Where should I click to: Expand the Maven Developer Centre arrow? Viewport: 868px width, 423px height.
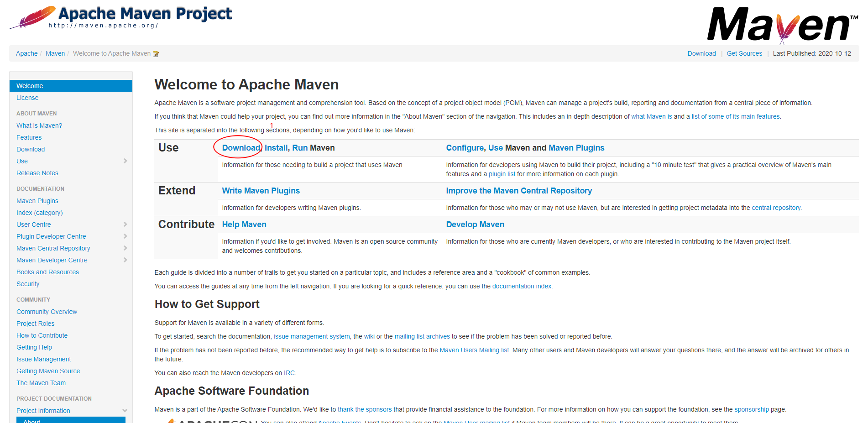tap(125, 260)
